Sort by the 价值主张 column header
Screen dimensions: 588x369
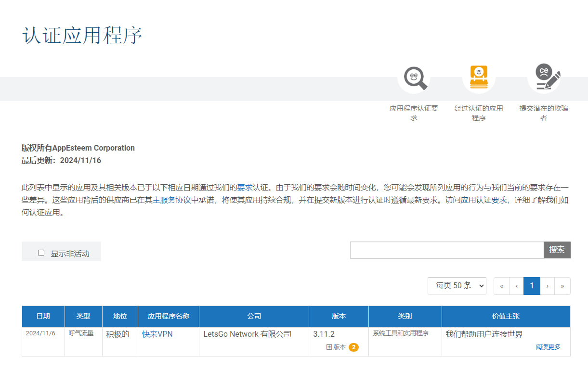506,317
